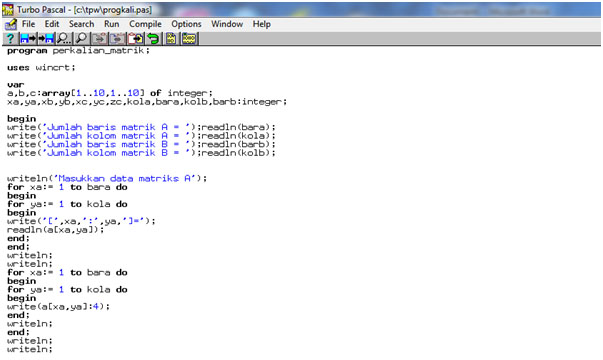This screenshot has height=360, width=603.
Task: Click the Paste clipboard toolbar icon
Action: tap(135, 38)
